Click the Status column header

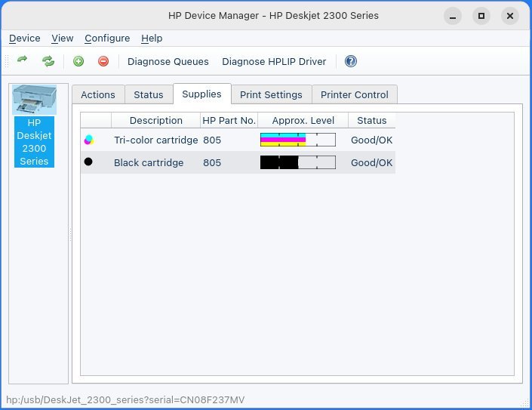372,121
